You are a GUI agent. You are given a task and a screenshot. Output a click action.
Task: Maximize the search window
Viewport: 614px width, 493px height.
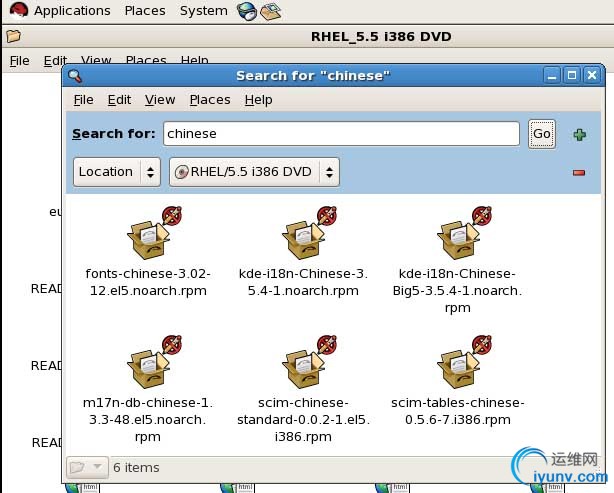coord(572,75)
